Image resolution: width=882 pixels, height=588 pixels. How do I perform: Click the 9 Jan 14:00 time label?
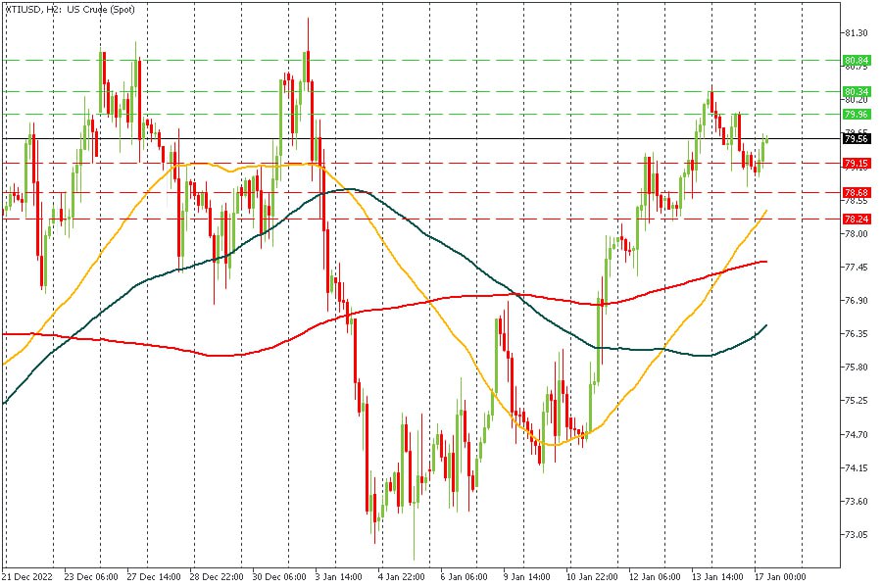(x=526, y=577)
